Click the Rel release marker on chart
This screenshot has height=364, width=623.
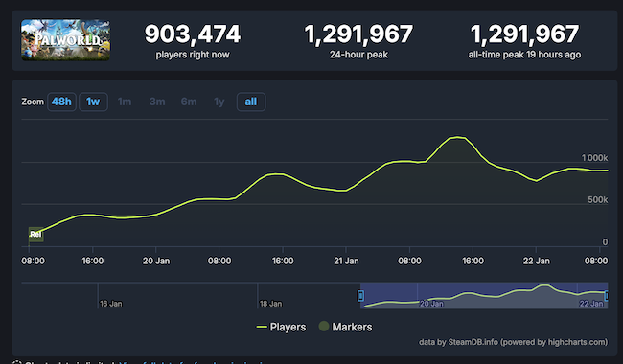[35, 234]
